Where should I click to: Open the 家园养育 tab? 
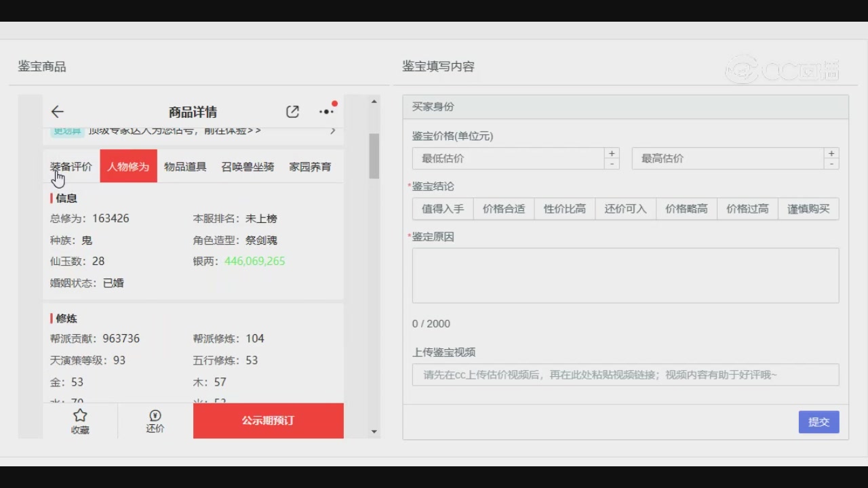[x=310, y=167]
